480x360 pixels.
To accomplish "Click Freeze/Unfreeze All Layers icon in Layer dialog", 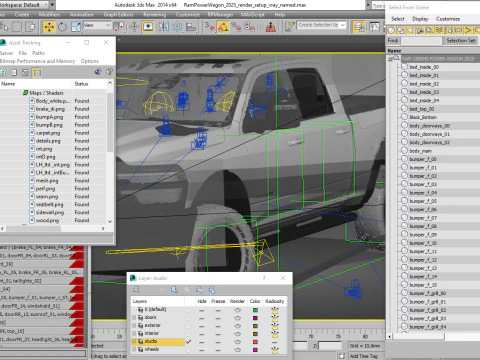I will coord(212,290).
